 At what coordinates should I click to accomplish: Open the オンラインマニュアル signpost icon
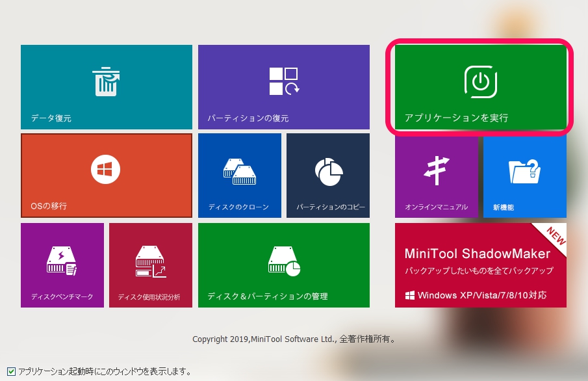(x=437, y=170)
